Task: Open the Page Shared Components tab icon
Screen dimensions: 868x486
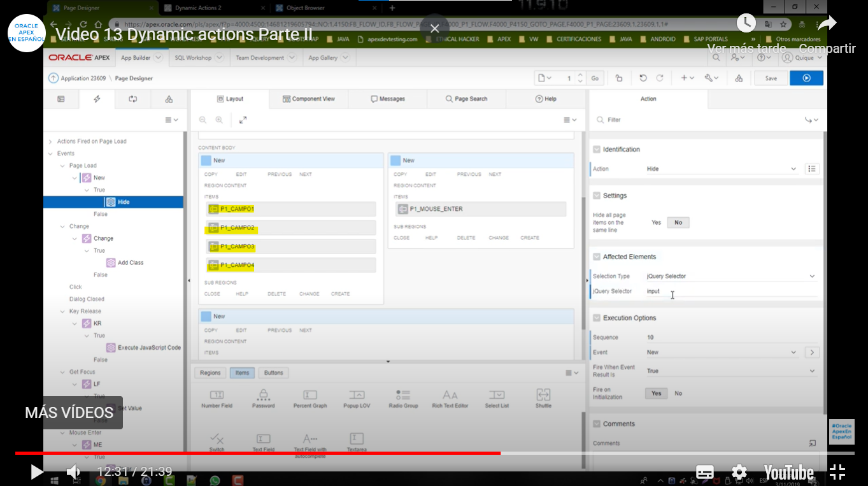Action: click(169, 99)
